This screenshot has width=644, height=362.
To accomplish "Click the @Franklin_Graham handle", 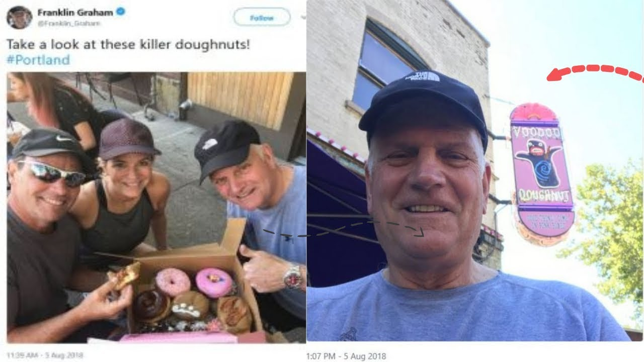I will tap(68, 23).
